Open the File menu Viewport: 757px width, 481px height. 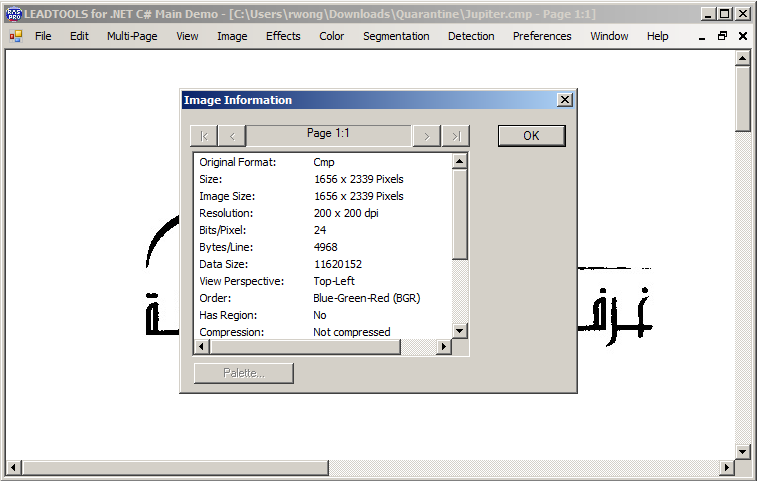tap(43, 36)
